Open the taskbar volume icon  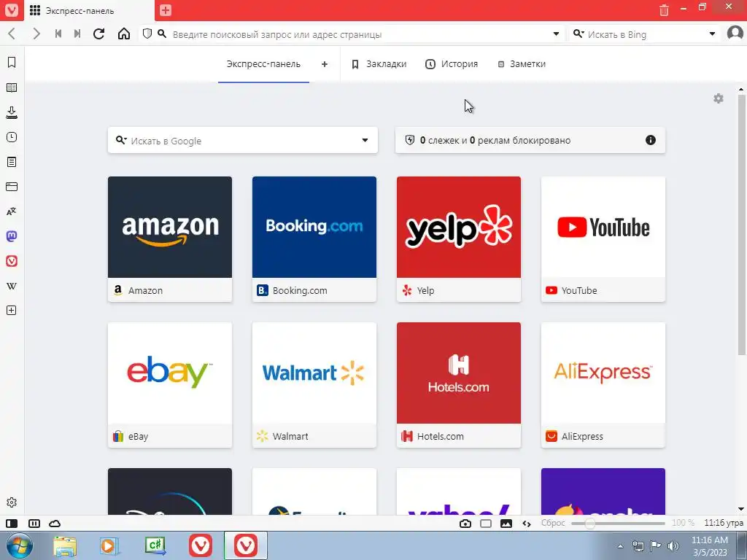point(673,545)
